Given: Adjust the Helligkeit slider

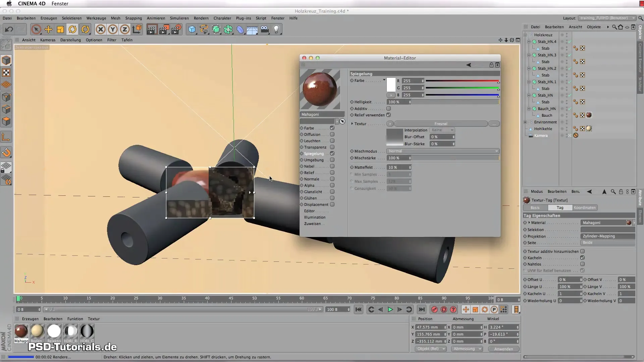Looking at the screenshot, I should click(455, 102).
